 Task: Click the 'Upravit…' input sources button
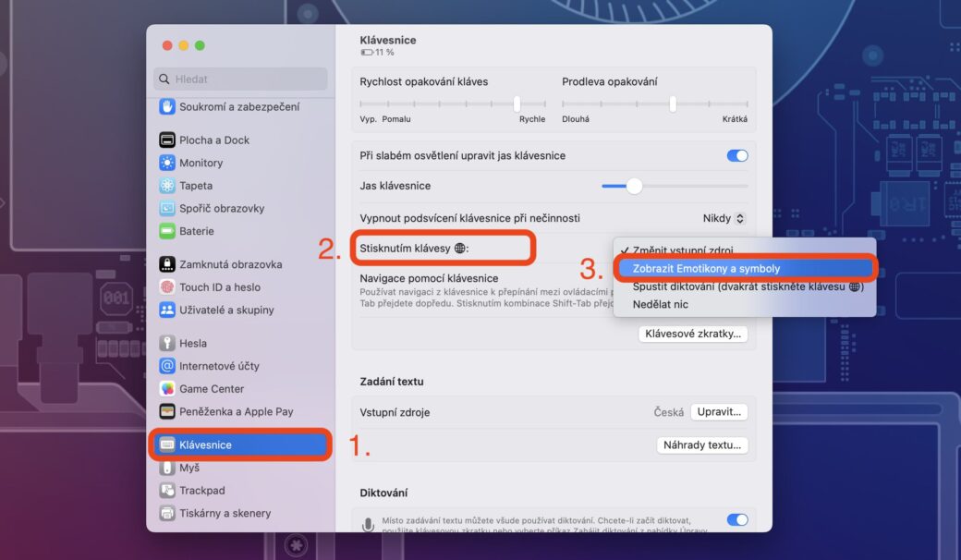point(719,412)
